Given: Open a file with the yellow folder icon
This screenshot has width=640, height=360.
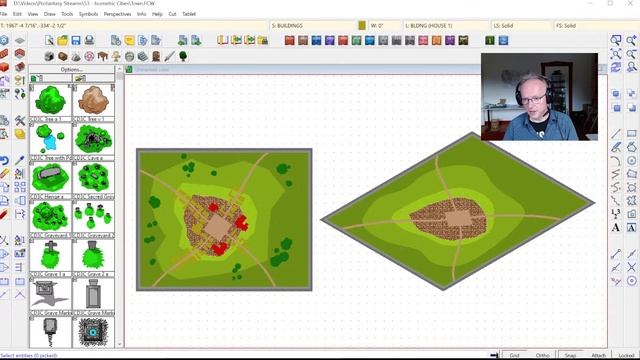Looking at the screenshot, I should coord(62,40).
